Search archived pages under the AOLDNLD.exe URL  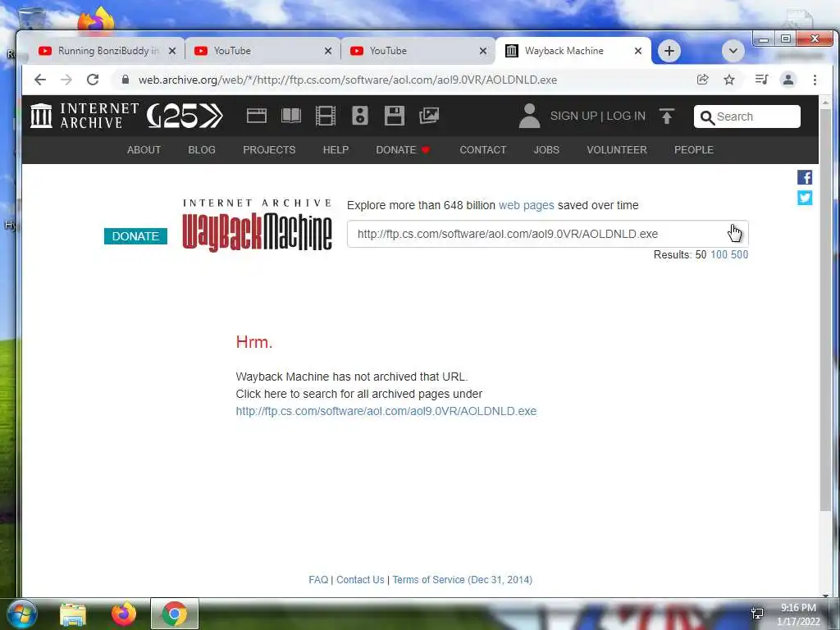386,412
